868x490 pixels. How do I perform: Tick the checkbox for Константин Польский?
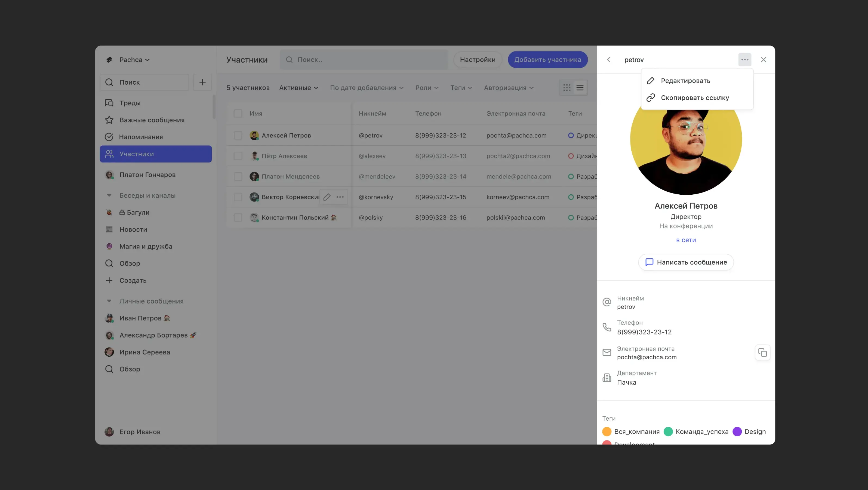238,218
